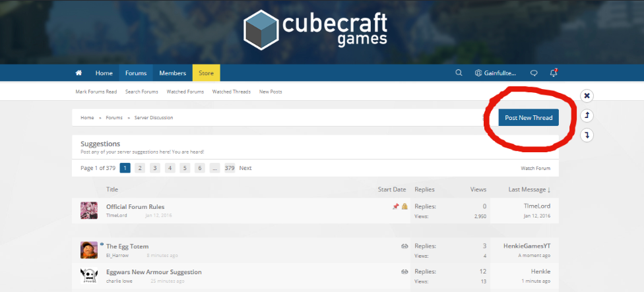
Task: Open the Members menu item
Action: tap(172, 73)
